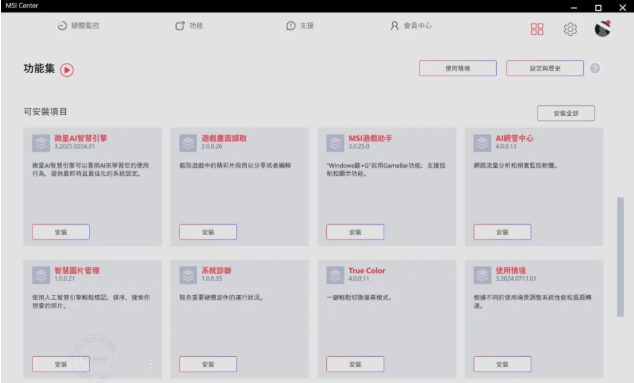Select the 系統診斷 title
The width and height of the screenshot is (634, 383).
(x=217, y=270)
